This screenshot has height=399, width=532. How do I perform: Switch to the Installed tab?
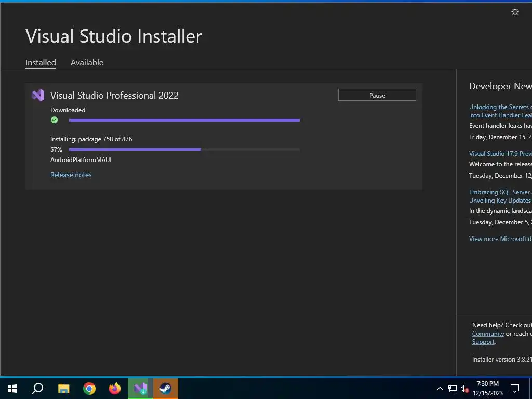41,62
